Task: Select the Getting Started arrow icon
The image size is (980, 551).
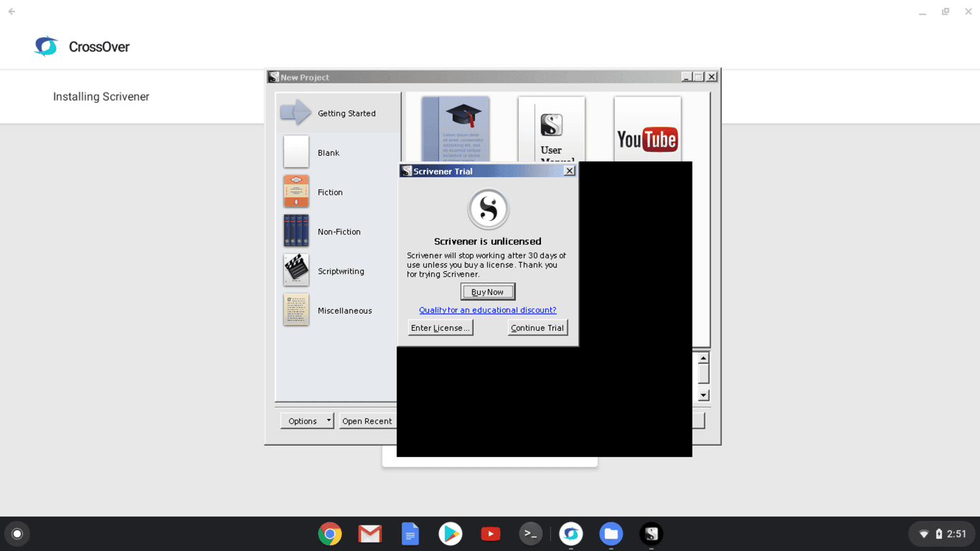Action: pyautogui.click(x=296, y=112)
